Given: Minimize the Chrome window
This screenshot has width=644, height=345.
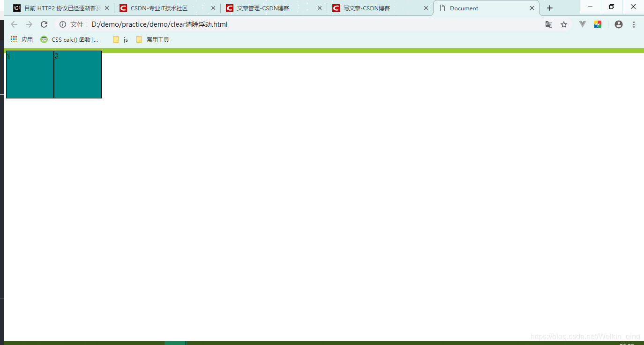Looking at the screenshot, I should click(590, 7).
